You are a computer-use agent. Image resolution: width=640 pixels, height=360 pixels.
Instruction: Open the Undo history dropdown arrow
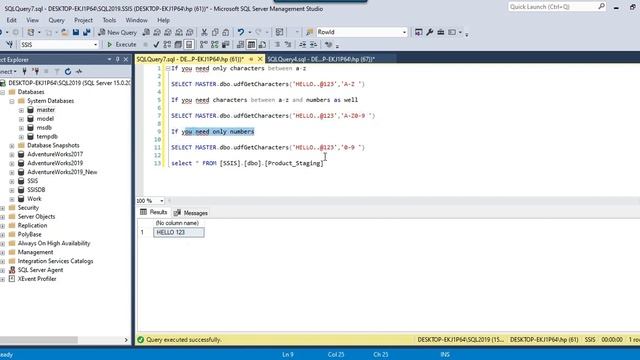[249, 32]
